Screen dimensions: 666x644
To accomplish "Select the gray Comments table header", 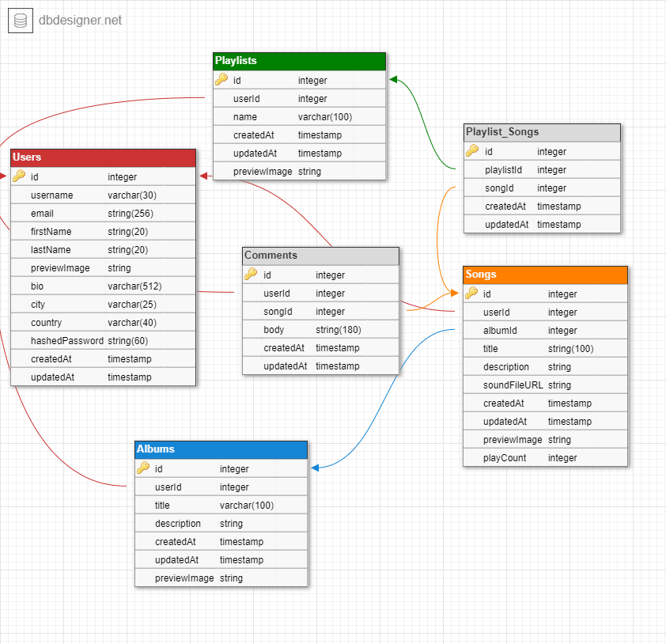I will [320, 256].
